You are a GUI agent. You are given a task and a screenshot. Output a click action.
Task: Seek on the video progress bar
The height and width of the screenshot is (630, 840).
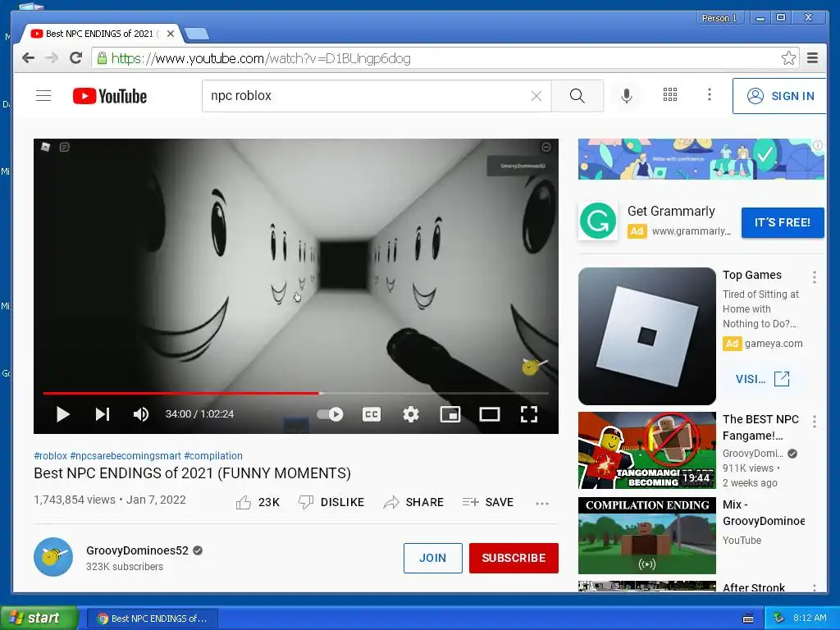tap(295, 393)
